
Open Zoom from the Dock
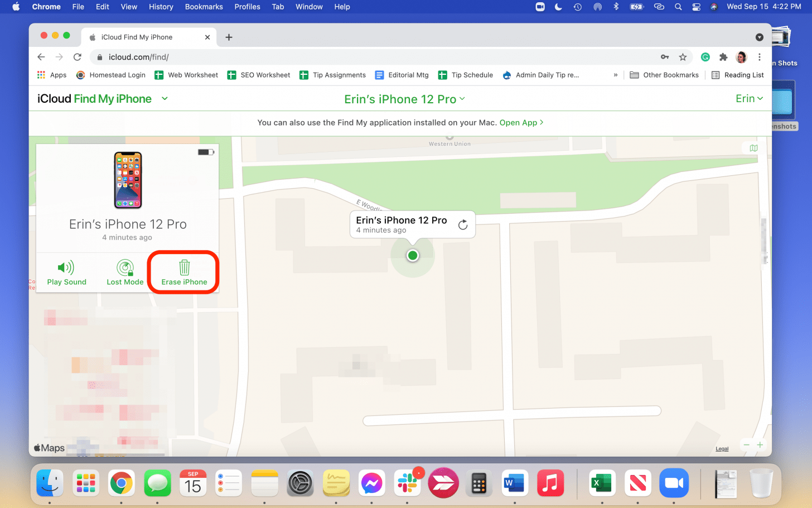click(674, 483)
